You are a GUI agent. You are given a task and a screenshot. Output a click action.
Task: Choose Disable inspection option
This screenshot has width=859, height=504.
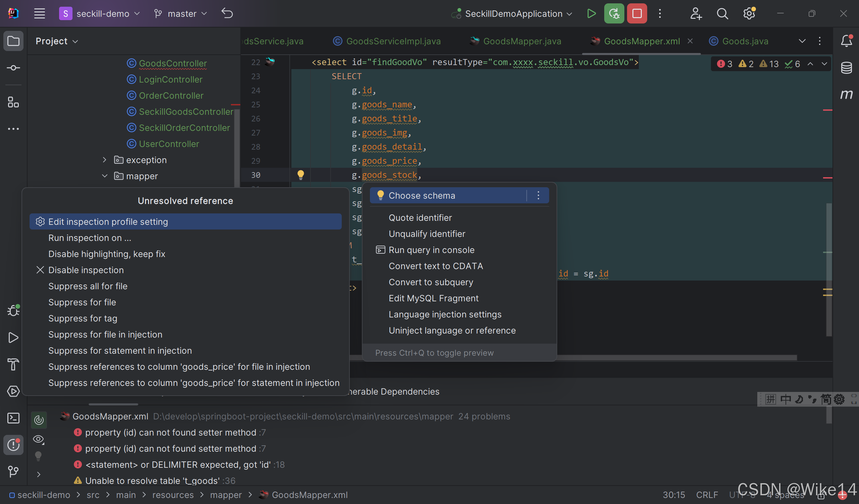coord(185,270)
